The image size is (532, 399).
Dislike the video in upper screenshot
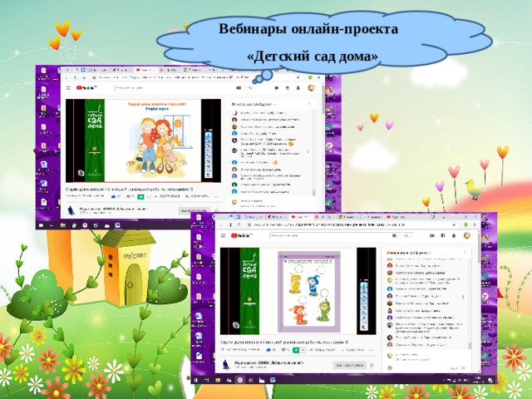click(128, 196)
